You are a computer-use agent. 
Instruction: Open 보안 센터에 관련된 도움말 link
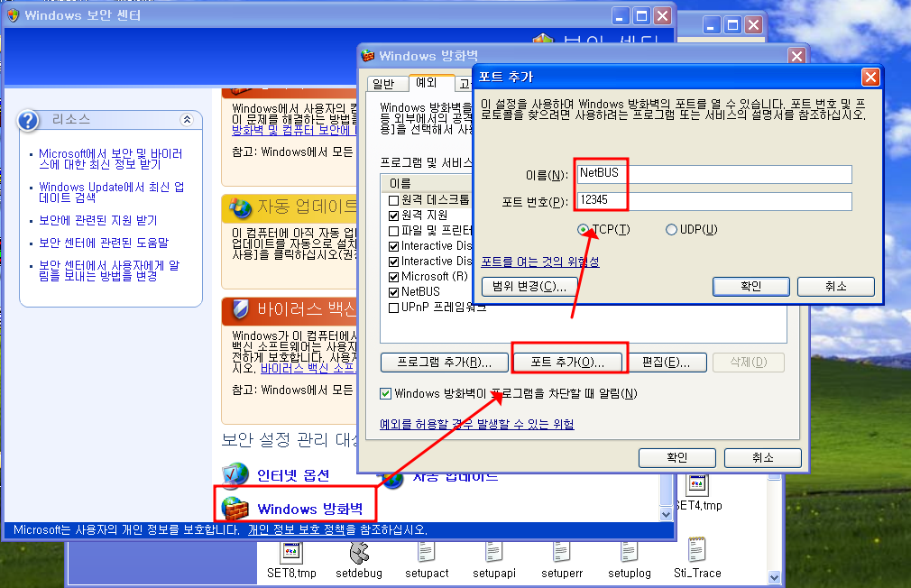pos(104,243)
